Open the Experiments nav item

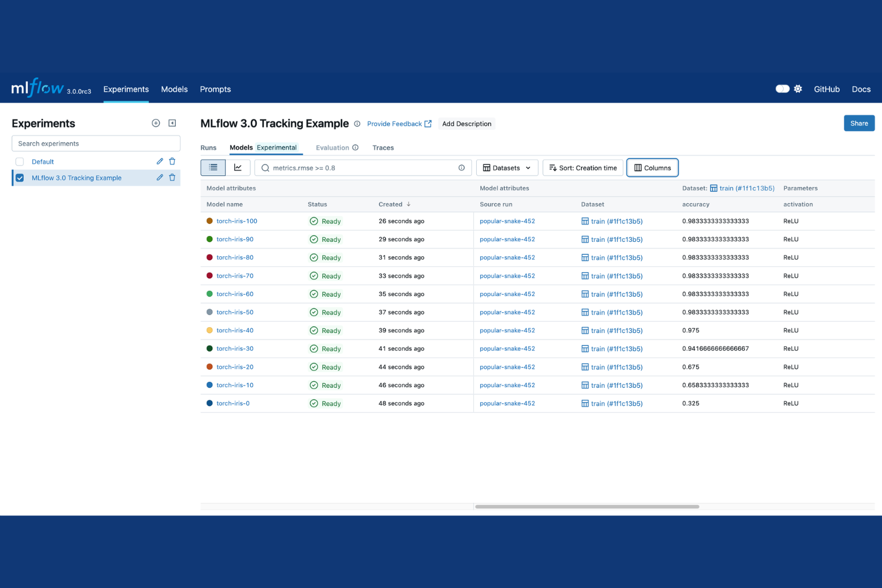tap(126, 89)
